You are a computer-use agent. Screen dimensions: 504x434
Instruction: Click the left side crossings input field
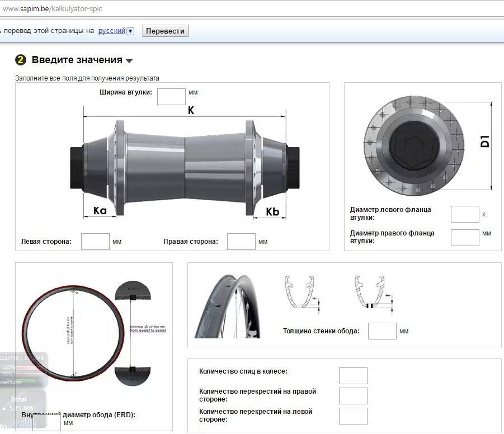click(353, 416)
